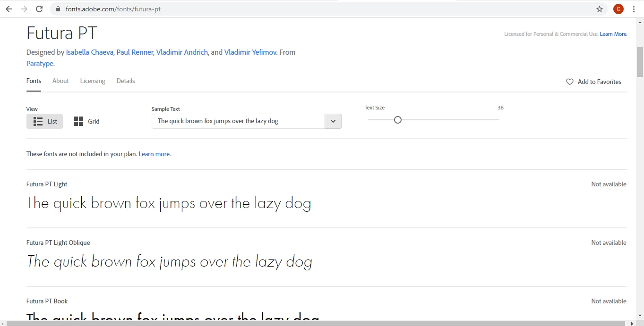Click the padlock site security icon
This screenshot has width=644, height=326.
click(x=58, y=9)
